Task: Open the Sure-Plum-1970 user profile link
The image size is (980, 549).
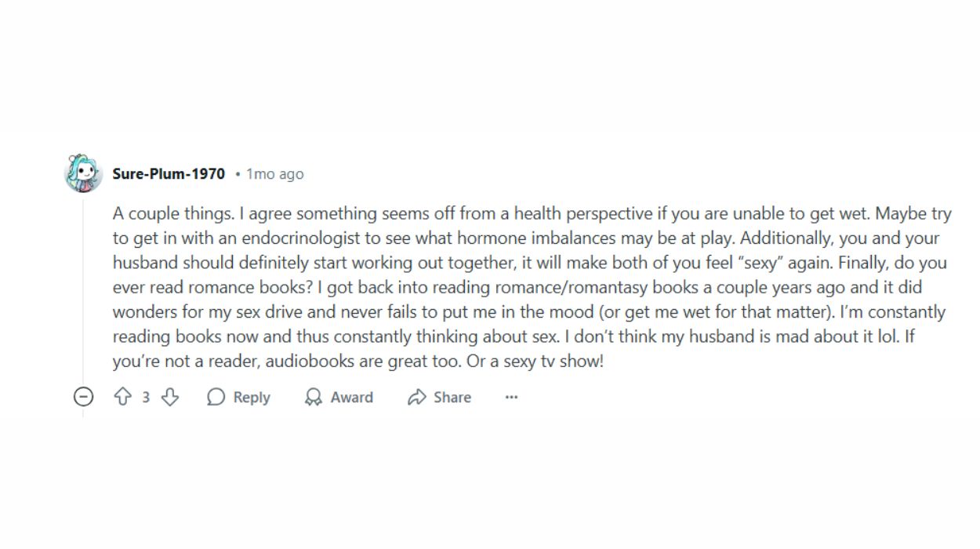Action: (169, 173)
